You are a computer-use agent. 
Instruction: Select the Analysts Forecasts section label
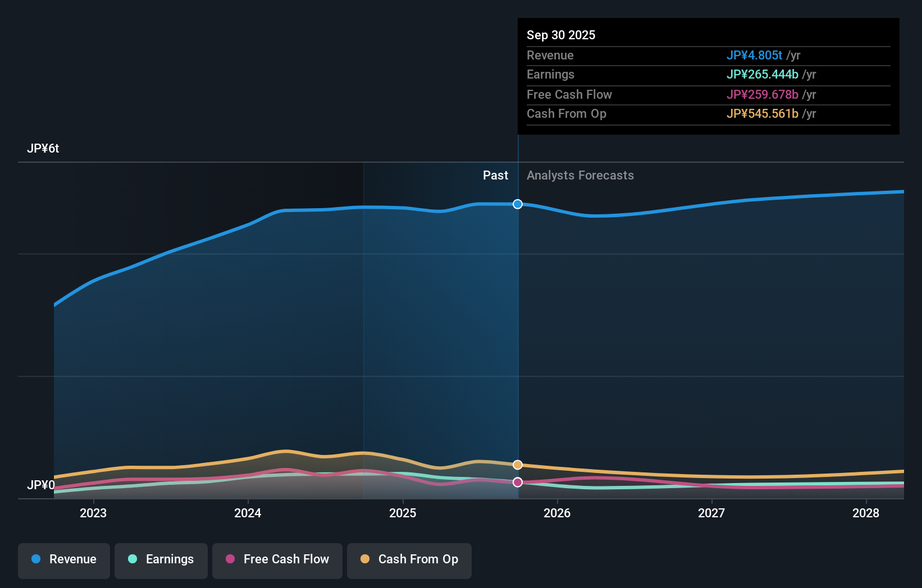(x=580, y=175)
